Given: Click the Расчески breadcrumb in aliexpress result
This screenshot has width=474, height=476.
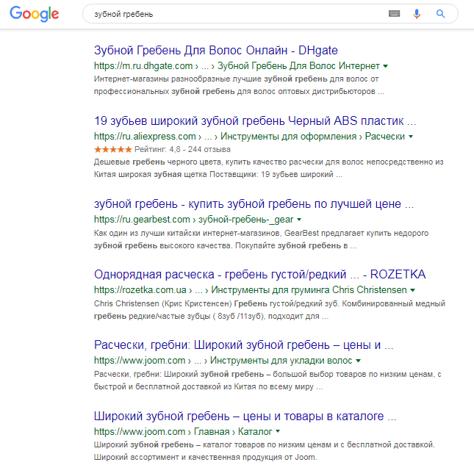Looking at the screenshot, I should (385, 137).
